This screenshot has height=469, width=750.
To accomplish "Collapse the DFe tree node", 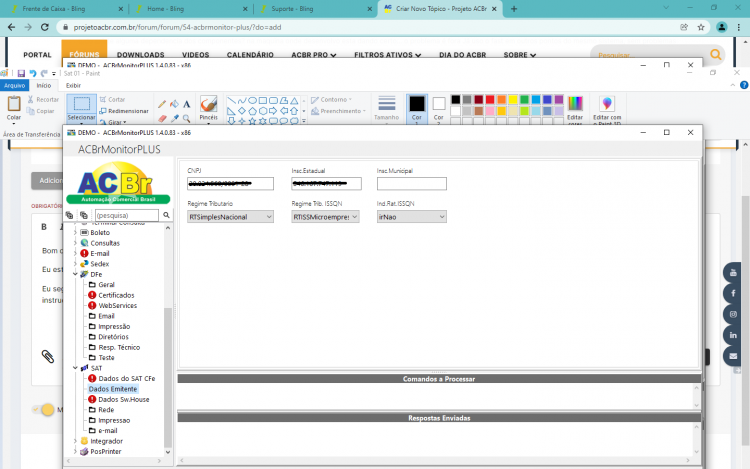I will (75, 274).
